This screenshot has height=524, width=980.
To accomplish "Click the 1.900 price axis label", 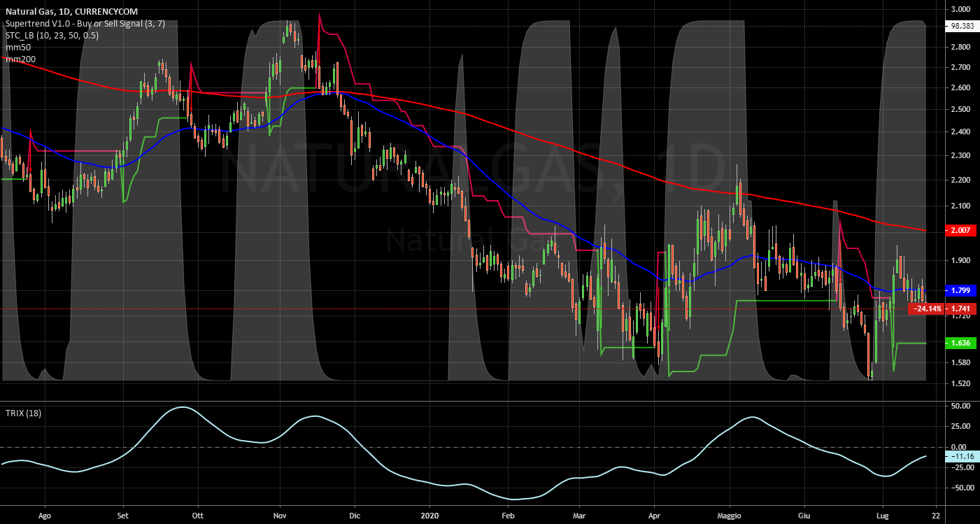I will [960, 261].
